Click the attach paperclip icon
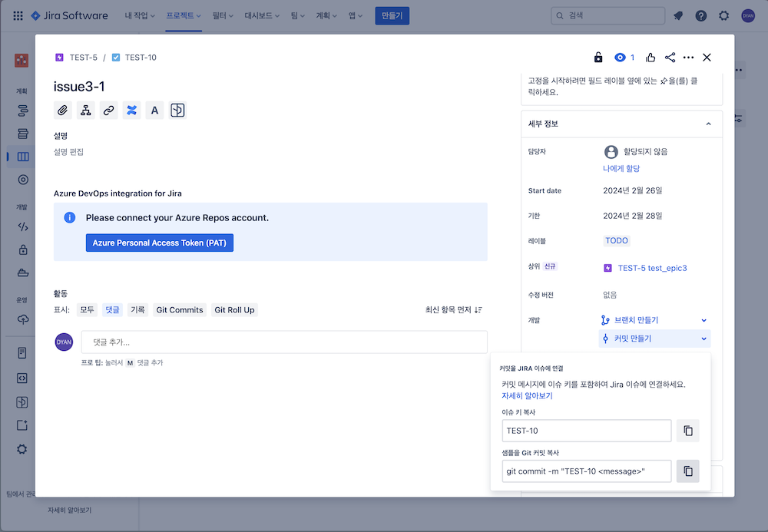Image resolution: width=768 pixels, height=532 pixels. tap(63, 110)
